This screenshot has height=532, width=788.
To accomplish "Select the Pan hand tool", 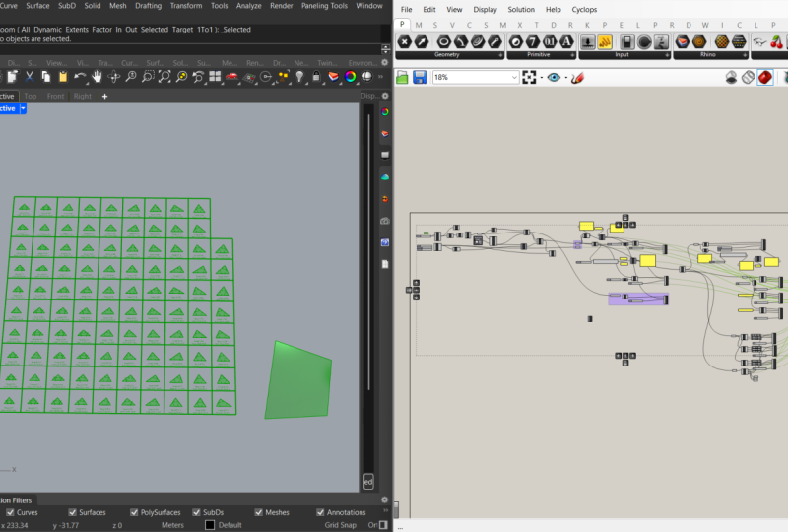I will coord(97,77).
